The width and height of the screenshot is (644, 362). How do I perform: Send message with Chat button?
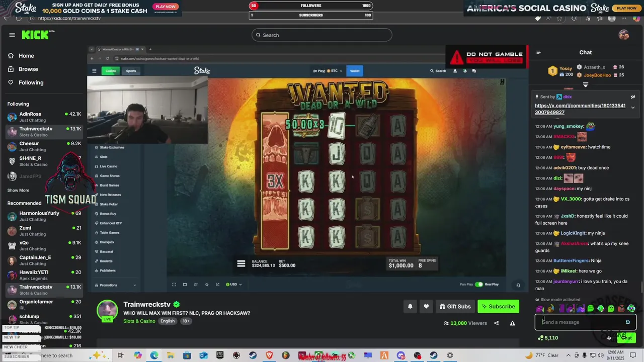pos(626,338)
